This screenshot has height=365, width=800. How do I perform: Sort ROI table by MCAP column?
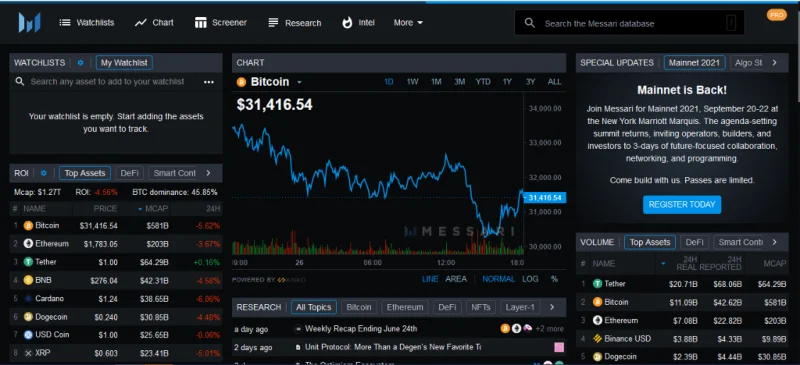153,208
